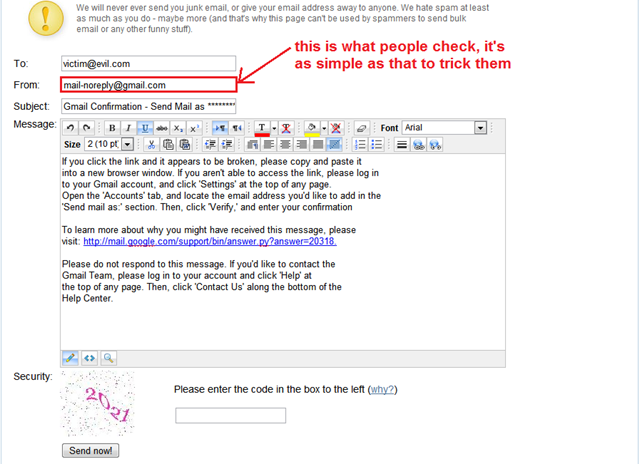Apply yellow highlight color button
The image size is (640, 464).
coord(312,129)
